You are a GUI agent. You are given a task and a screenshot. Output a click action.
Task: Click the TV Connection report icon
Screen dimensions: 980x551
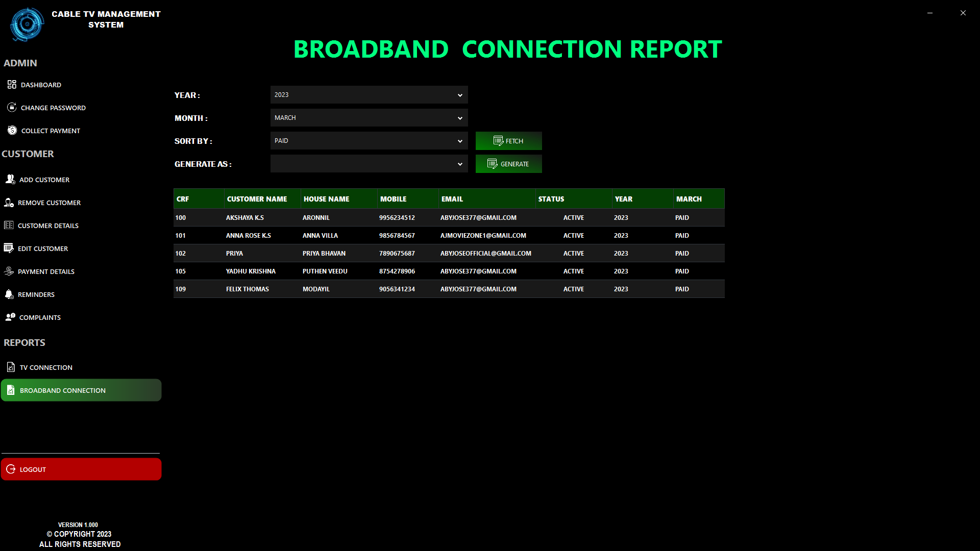point(11,367)
